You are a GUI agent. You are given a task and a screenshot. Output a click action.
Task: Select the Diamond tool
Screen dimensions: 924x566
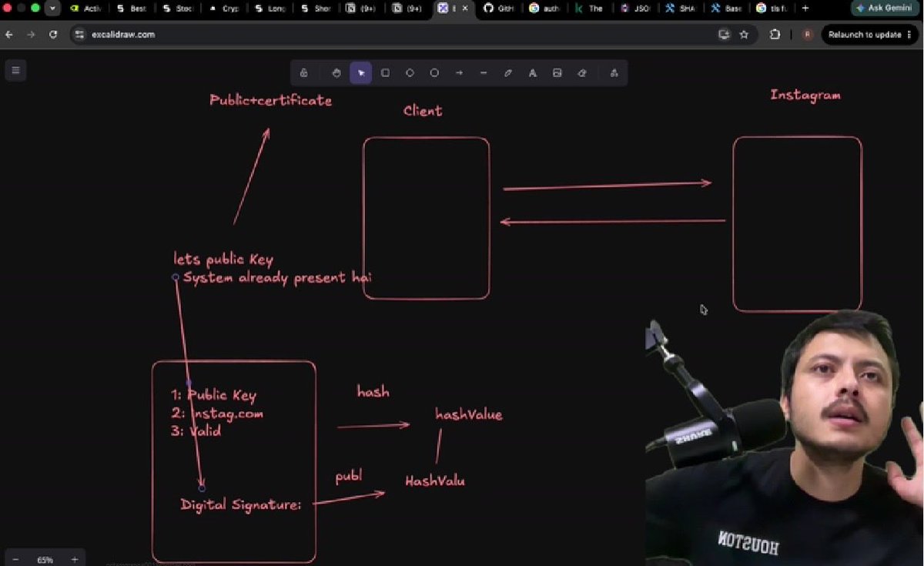tap(410, 73)
